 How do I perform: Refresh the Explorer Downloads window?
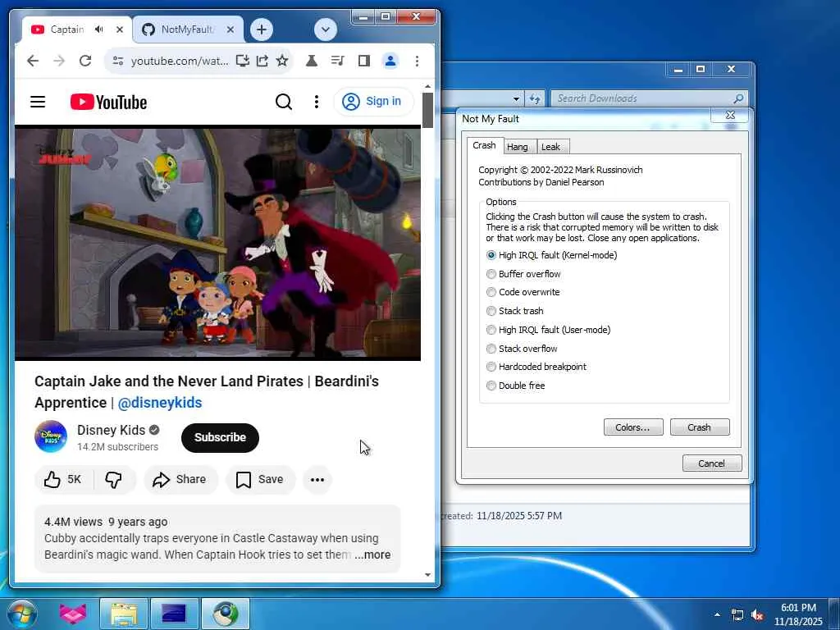(x=535, y=98)
